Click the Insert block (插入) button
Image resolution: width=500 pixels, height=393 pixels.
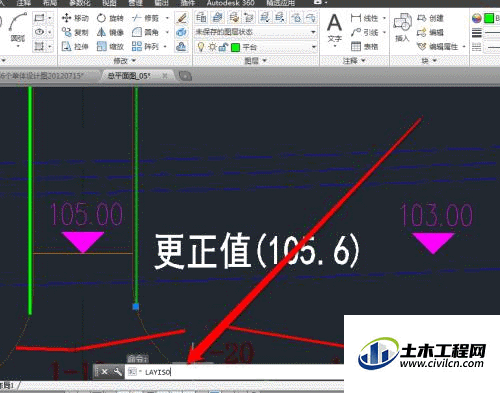[x=402, y=28]
